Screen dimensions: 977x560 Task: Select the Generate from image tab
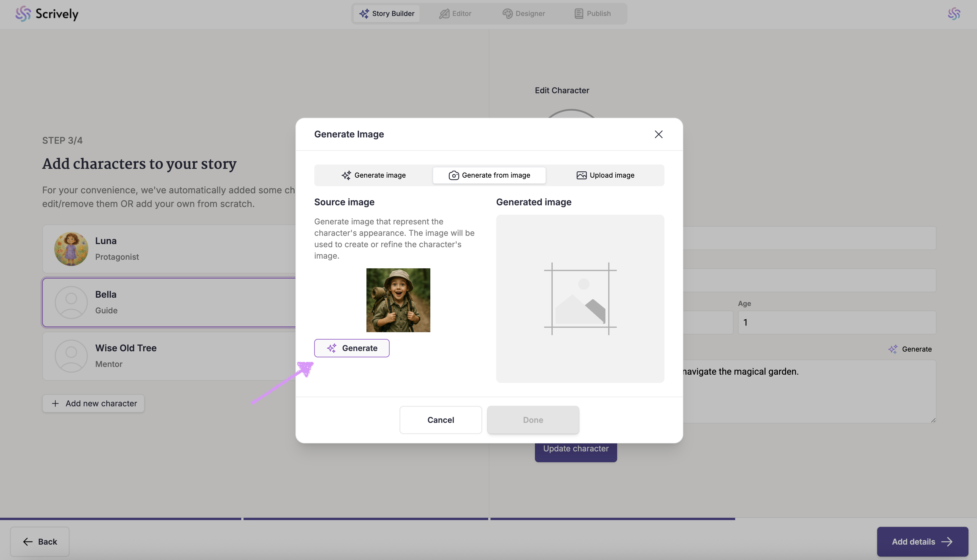(x=489, y=175)
